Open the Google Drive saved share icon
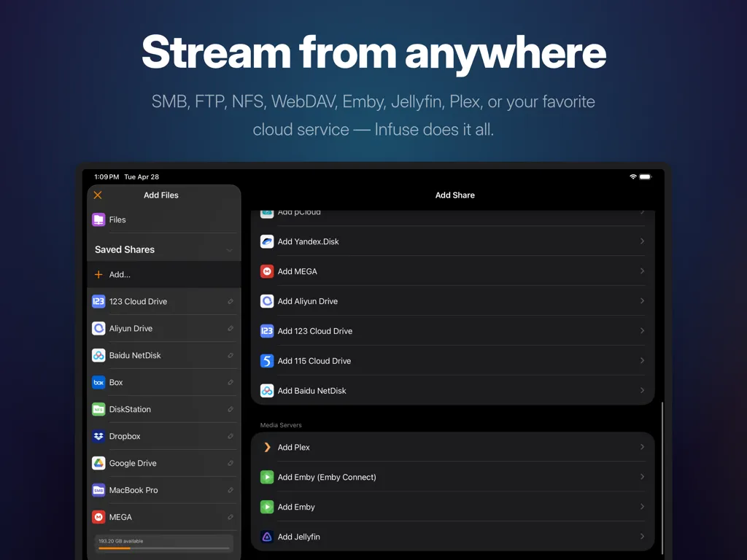The height and width of the screenshot is (560, 747). (98, 463)
